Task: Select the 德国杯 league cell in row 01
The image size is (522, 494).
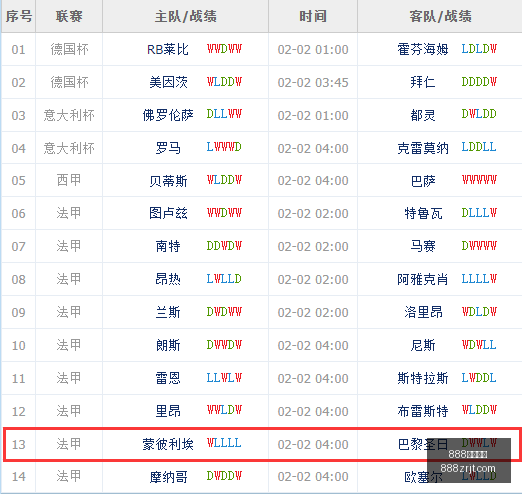Action: coord(69,49)
